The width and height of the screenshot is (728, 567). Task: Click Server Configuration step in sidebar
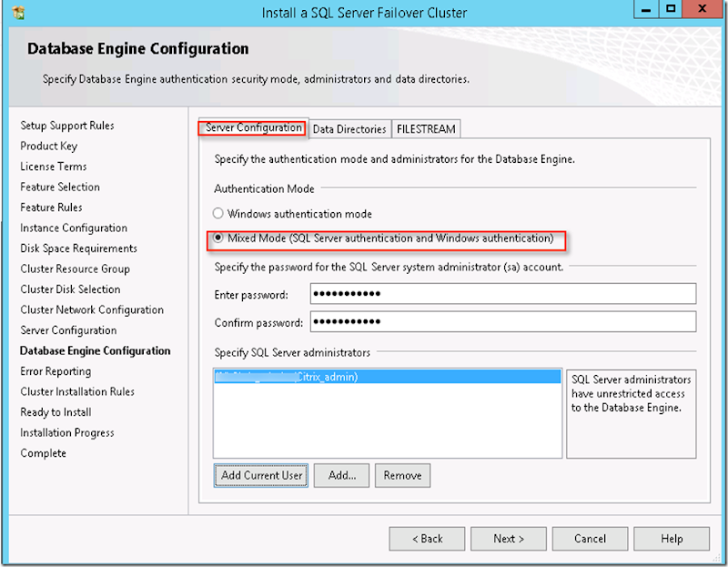click(68, 330)
